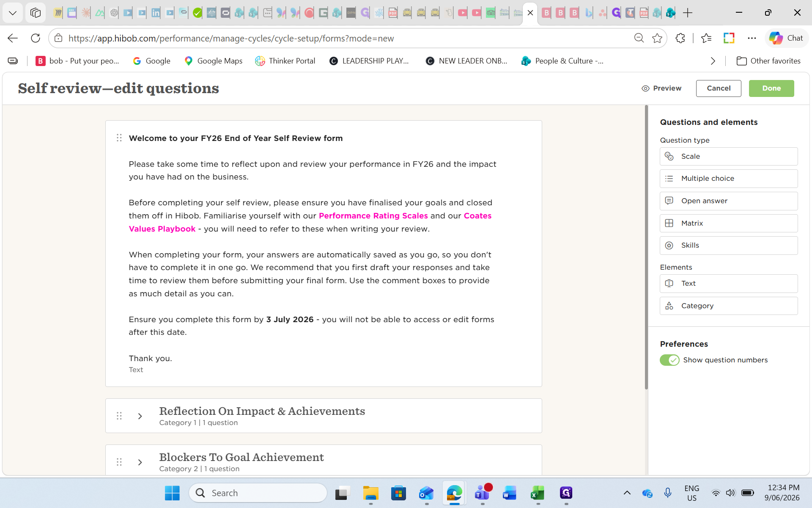Click the address bar URL
This screenshot has width=812, height=508.
tap(231, 39)
